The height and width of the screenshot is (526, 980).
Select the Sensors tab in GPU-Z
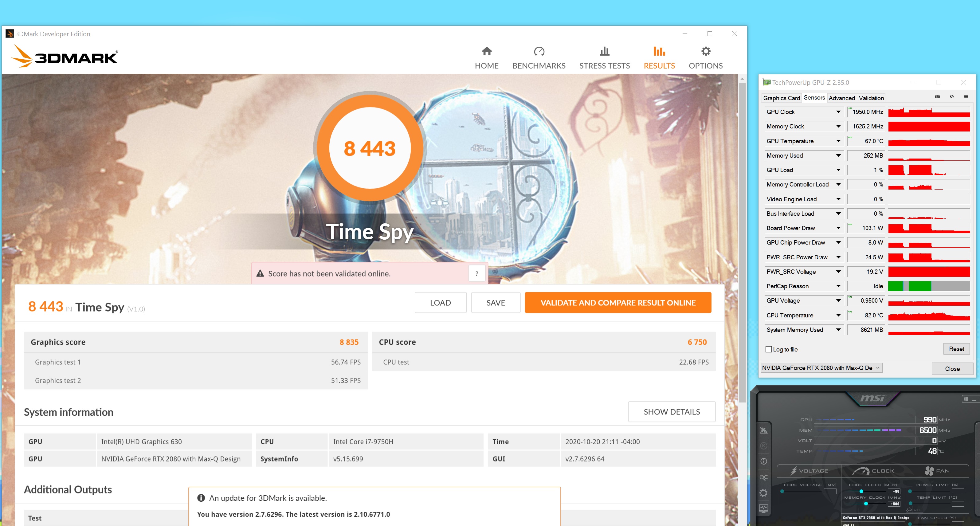click(814, 97)
